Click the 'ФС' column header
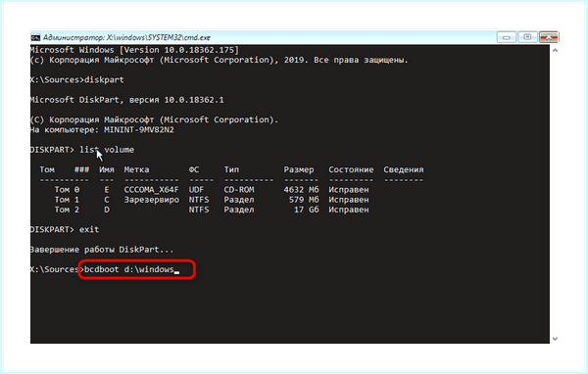The height and width of the screenshot is (374, 588). [194, 169]
